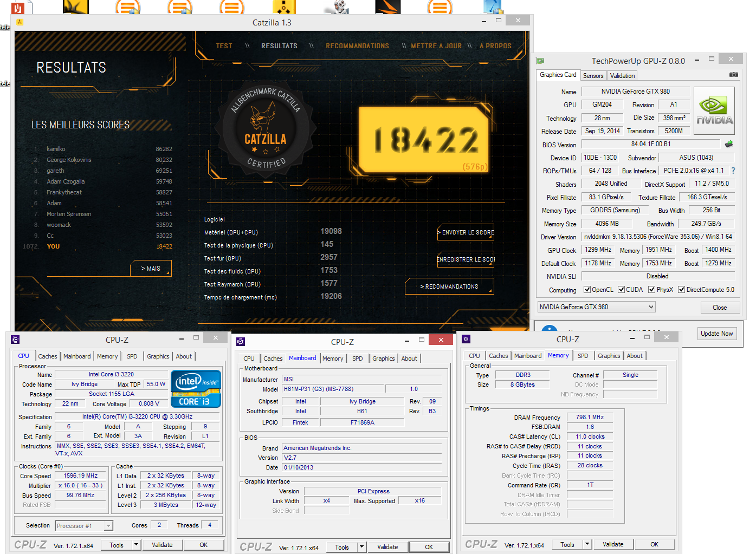
Task: Click the DRAM Frequency value 798.1 MHz
Action: 590,417
